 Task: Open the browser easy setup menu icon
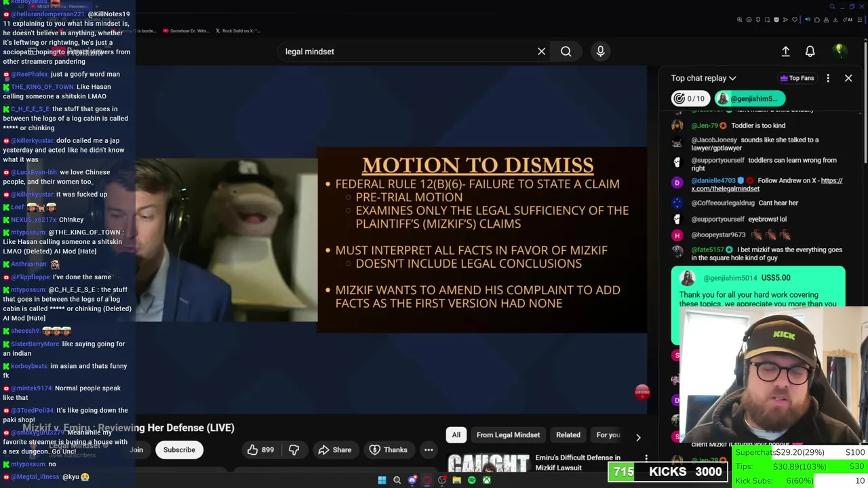coord(860,20)
